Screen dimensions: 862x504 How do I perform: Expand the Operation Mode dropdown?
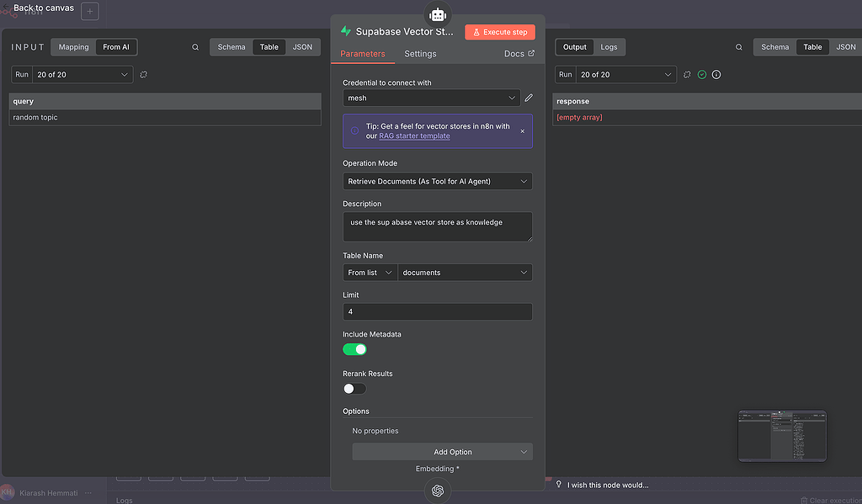[x=437, y=181]
